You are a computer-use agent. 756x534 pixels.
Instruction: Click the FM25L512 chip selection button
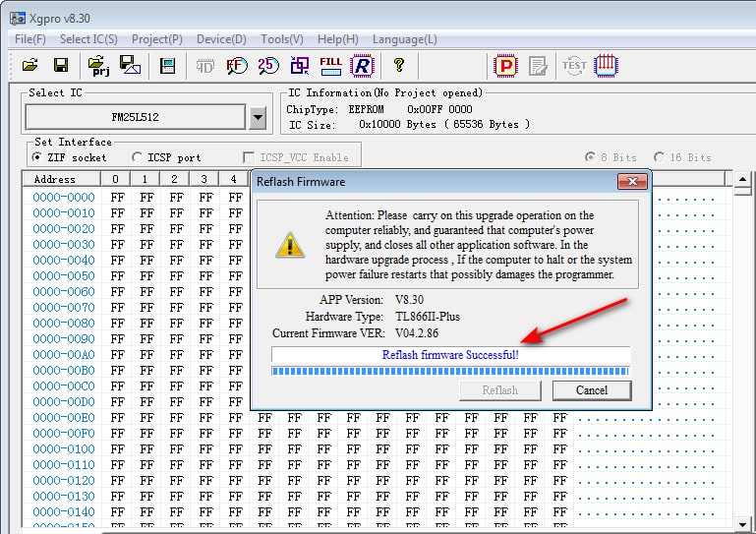click(135, 117)
